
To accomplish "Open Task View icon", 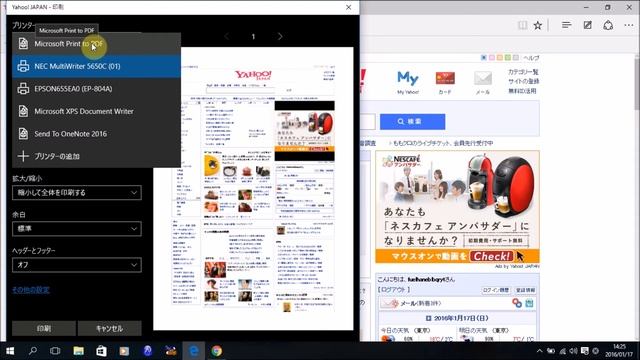I will [55, 351].
